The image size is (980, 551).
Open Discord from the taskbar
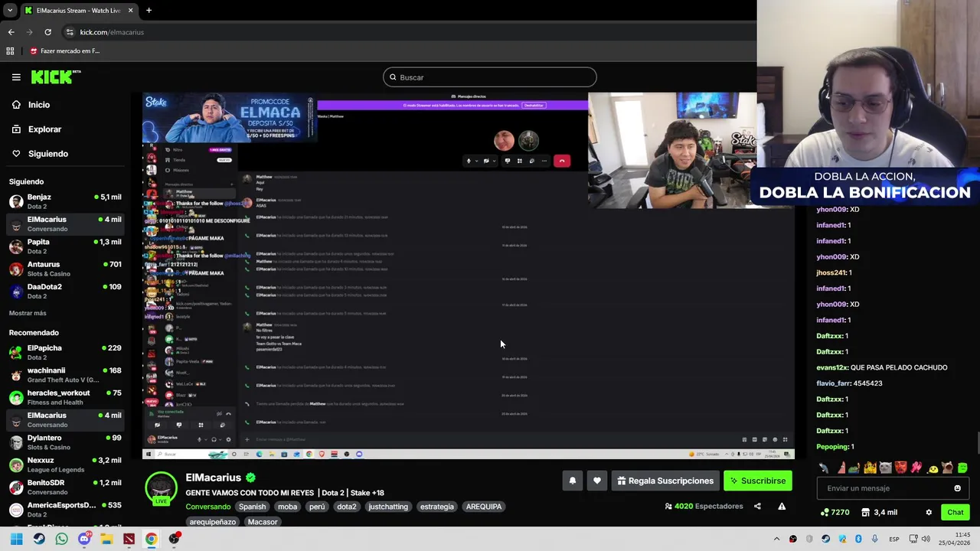coord(84,539)
